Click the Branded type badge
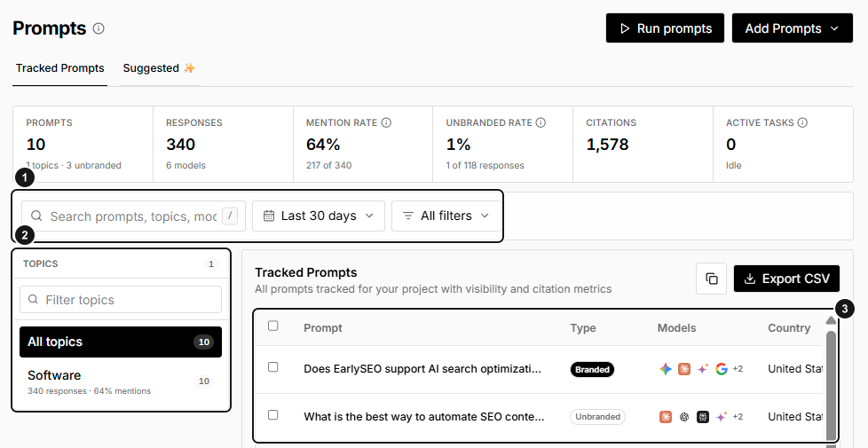868x448 pixels. coord(592,369)
